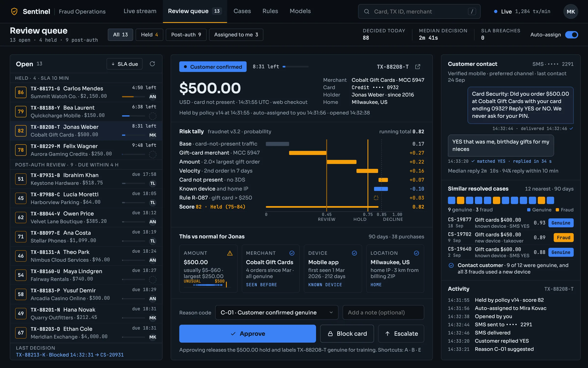This screenshot has width=588, height=368.
Task: Click the first blue genuine case swatch
Action: click(451, 200)
